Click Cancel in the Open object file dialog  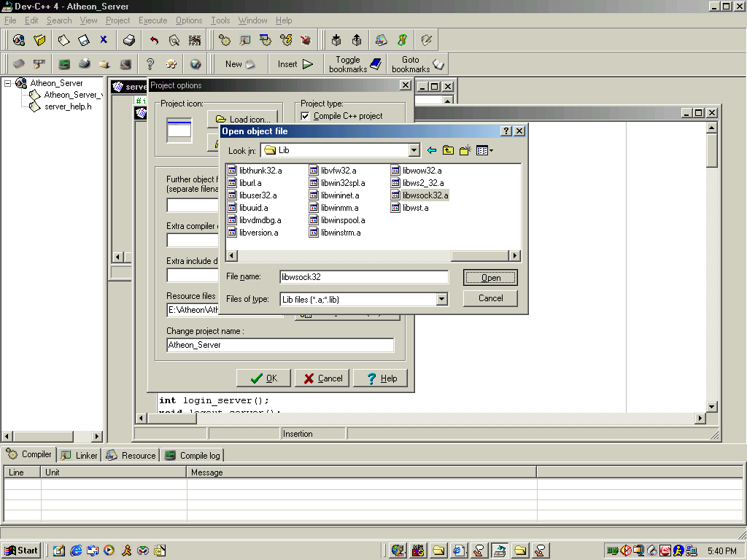[490, 298]
